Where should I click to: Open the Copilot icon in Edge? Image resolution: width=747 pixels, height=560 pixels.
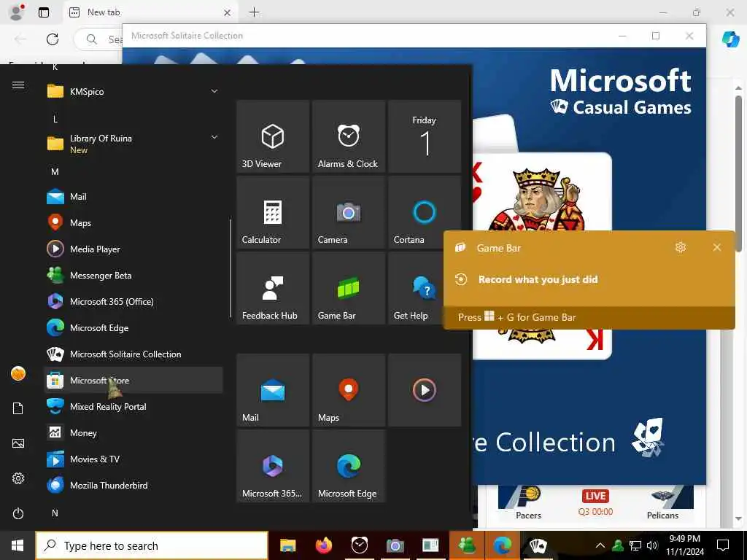[730, 39]
